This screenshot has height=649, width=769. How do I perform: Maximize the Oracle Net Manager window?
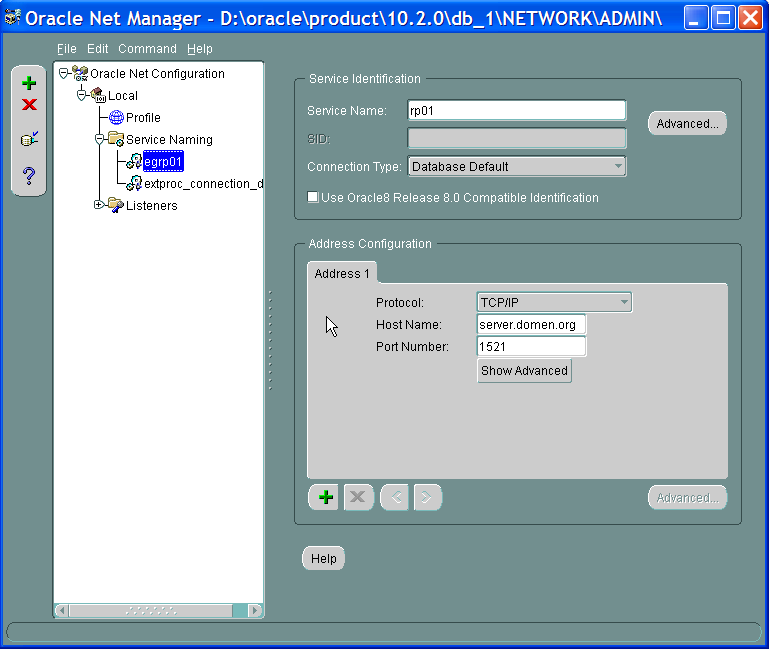[723, 18]
